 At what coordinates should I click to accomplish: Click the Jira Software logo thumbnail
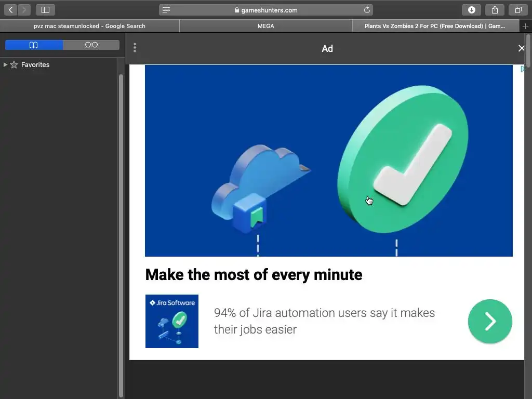tap(172, 321)
